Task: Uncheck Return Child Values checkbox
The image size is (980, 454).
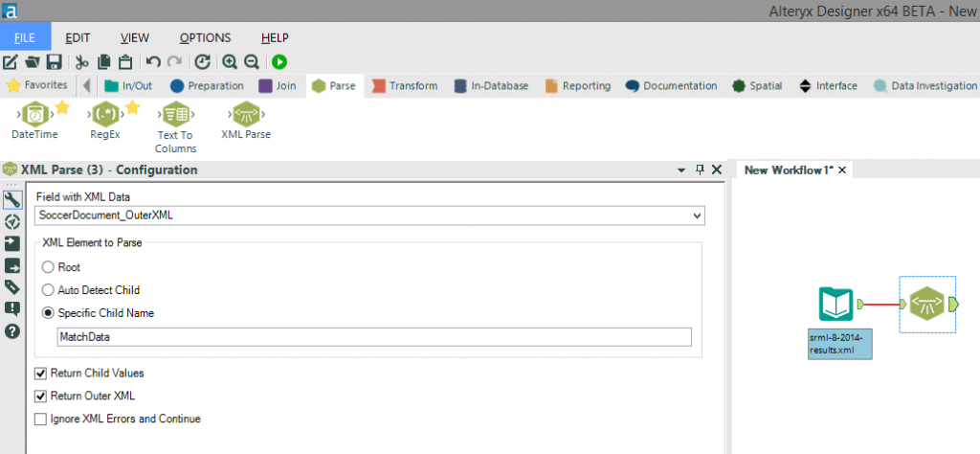Action: pos(40,374)
